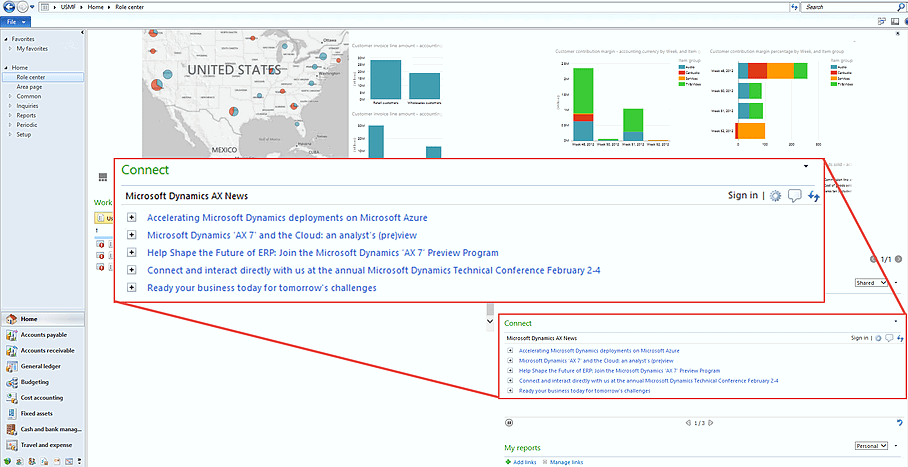Go to the previous page beside 1/1
Viewport: 908px width, 467px height.
(874, 259)
